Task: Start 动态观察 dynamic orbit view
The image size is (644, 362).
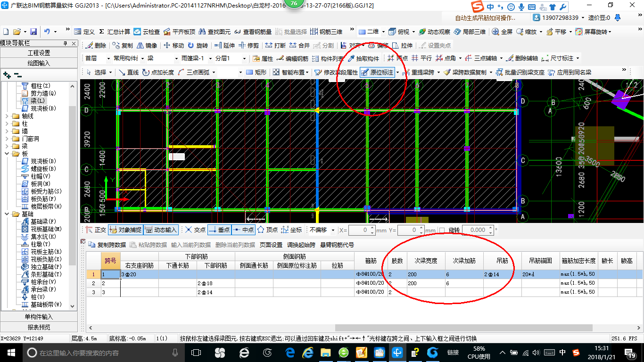Action: click(434, 32)
